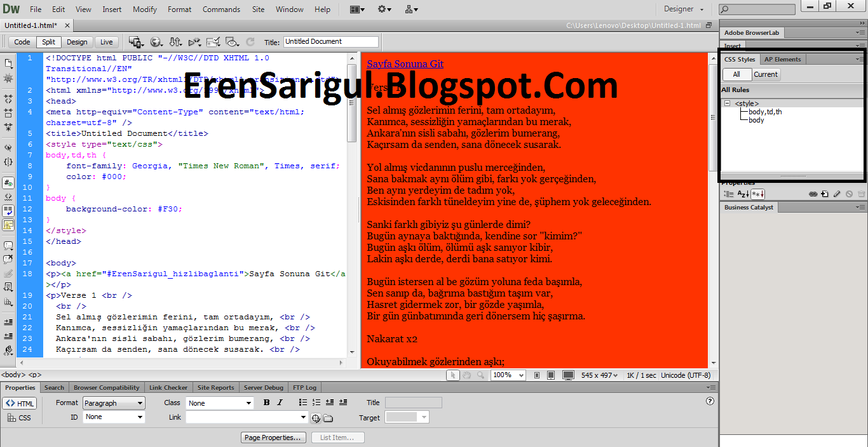This screenshot has height=447, width=868.
Task: Click Check Browser Compatibility icon
Action: (x=214, y=42)
